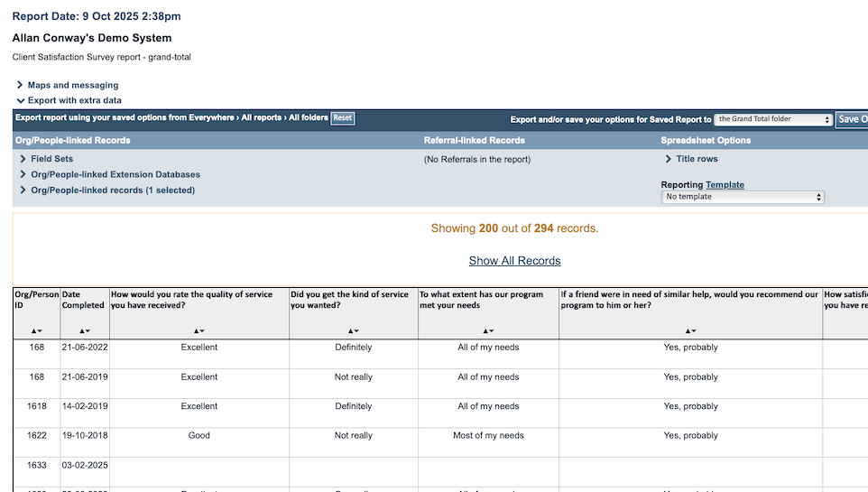Sort descending by Org/Person ID column
The width and height of the screenshot is (868, 492).
click(41, 331)
